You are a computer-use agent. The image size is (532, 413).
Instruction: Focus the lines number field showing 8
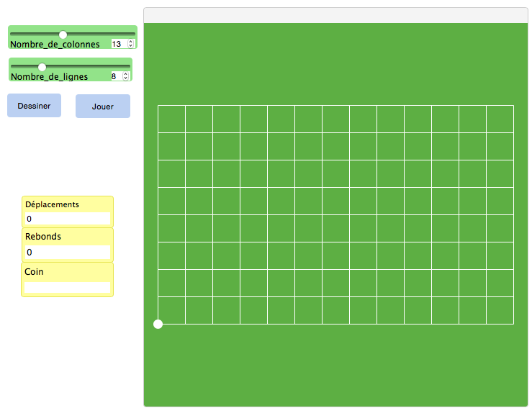point(114,76)
